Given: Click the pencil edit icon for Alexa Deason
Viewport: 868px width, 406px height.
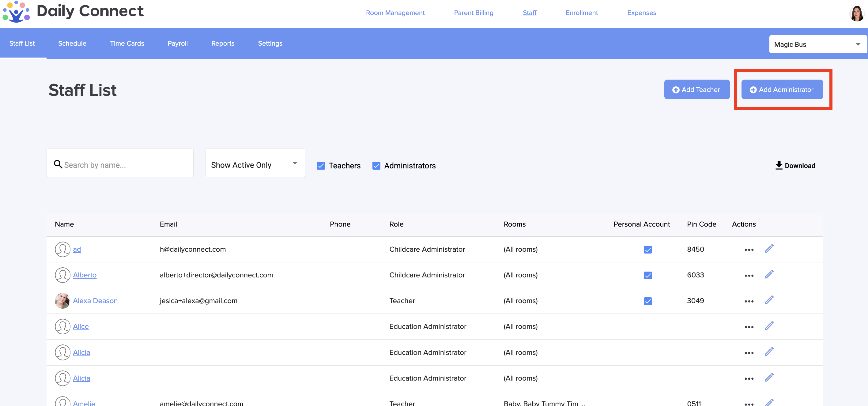Looking at the screenshot, I should [x=769, y=300].
